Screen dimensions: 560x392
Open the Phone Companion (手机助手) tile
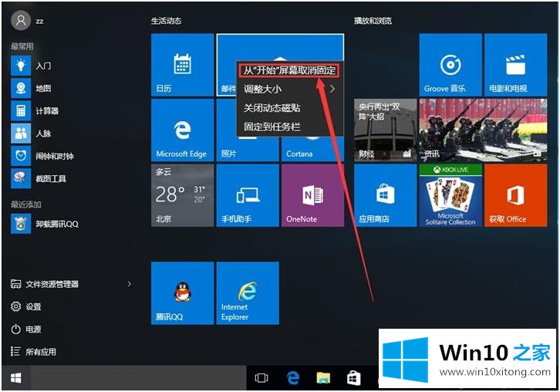248,195
